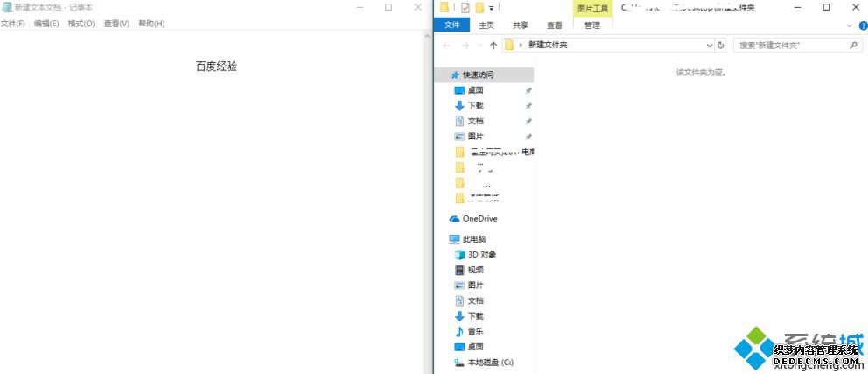The height and width of the screenshot is (374, 868).
Task: Go back with the Explorer back arrow
Action: click(446, 46)
